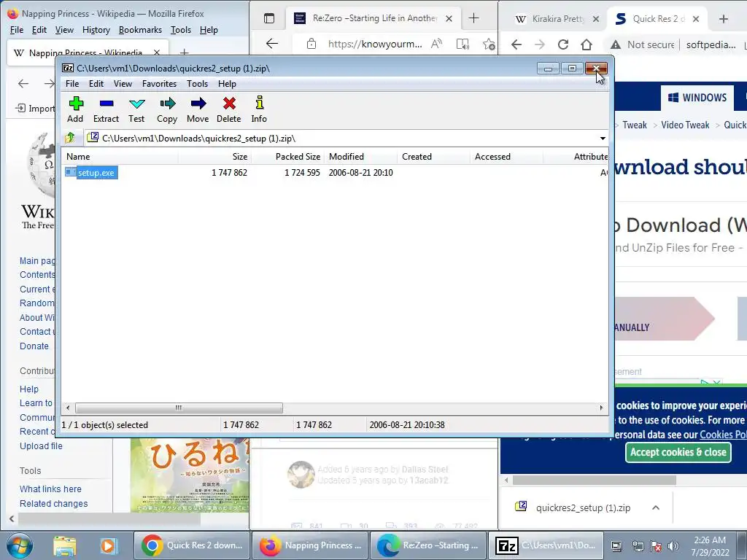Click Wikipedia's Upload file link

click(x=41, y=446)
